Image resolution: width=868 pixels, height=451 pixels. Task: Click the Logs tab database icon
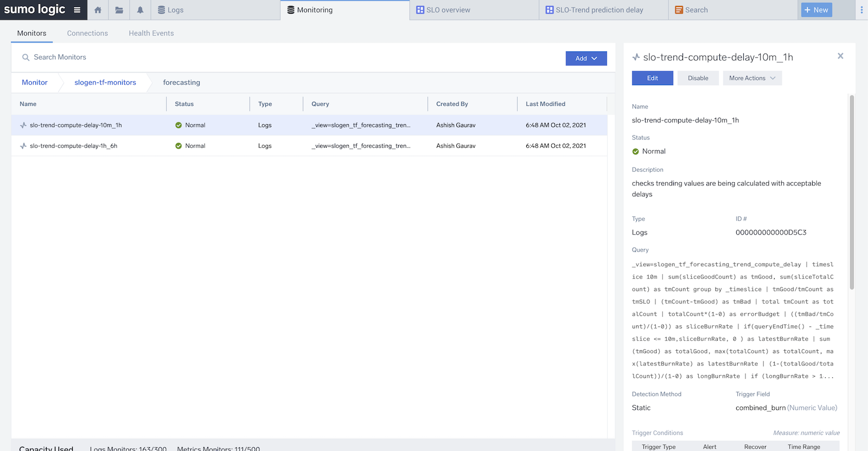point(161,10)
